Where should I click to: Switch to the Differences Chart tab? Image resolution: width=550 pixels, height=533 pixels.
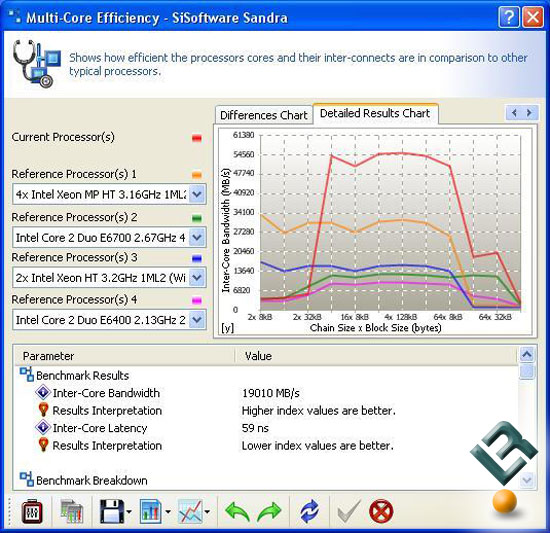pos(263,115)
